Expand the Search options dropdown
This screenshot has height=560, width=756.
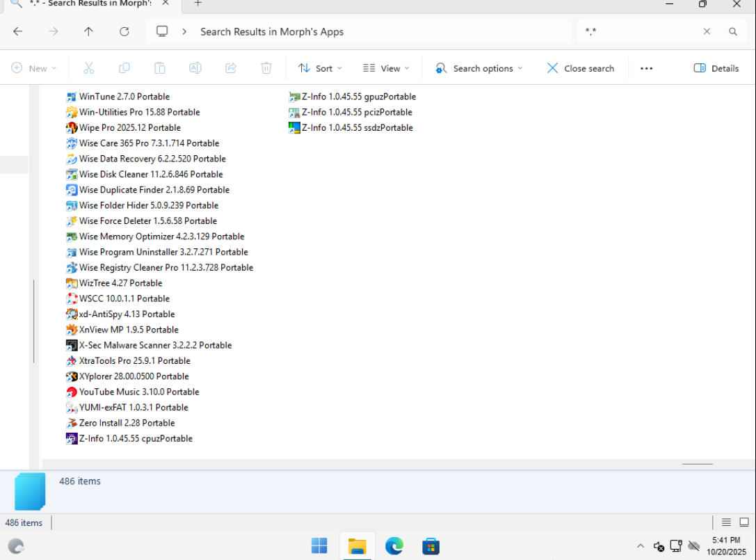point(478,68)
